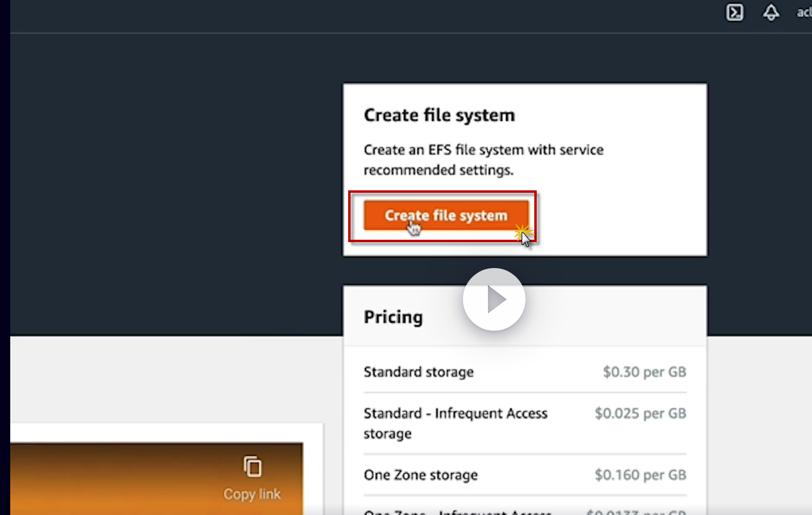Click the orange video thumbnail
This screenshot has width=812, height=515.
pos(120,479)
